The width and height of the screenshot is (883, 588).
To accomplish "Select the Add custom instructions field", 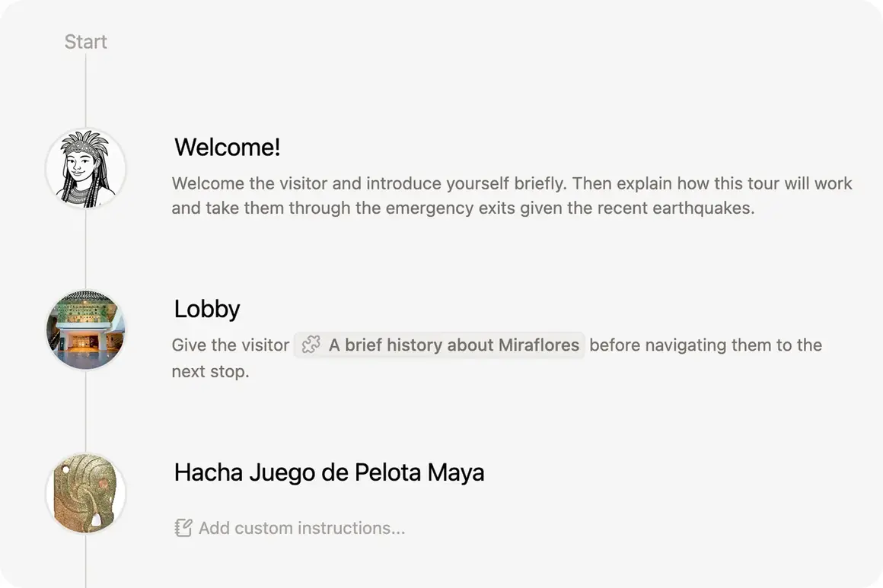I will tap(301, 527).
